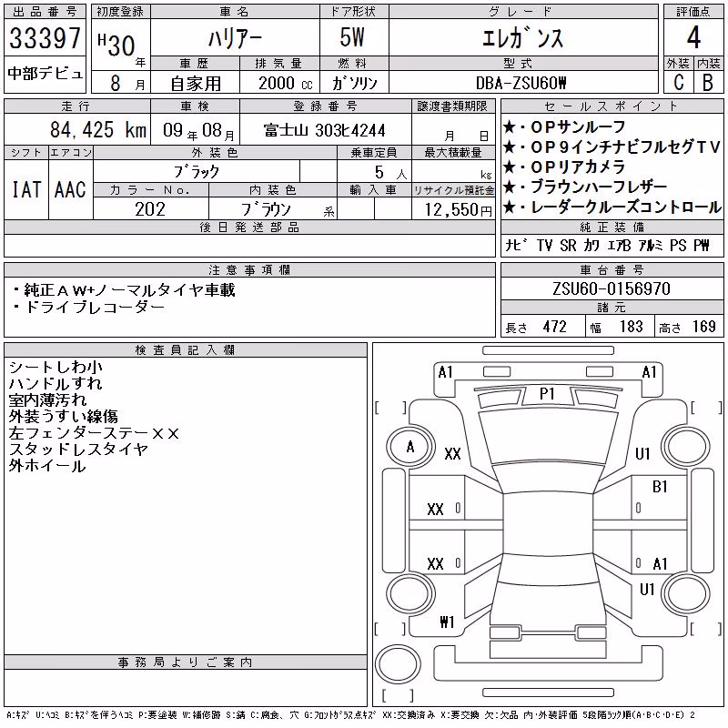Click the セールスポイント section header
Screen dimensions: 728x728
[x=612, y=106]
